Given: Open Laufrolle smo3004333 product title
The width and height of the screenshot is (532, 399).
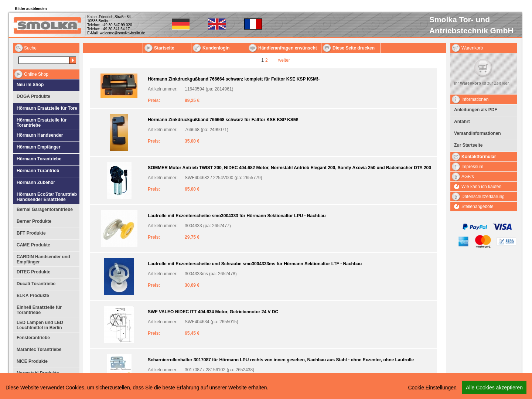Looking at the screenshot, I should pos(236,216).
